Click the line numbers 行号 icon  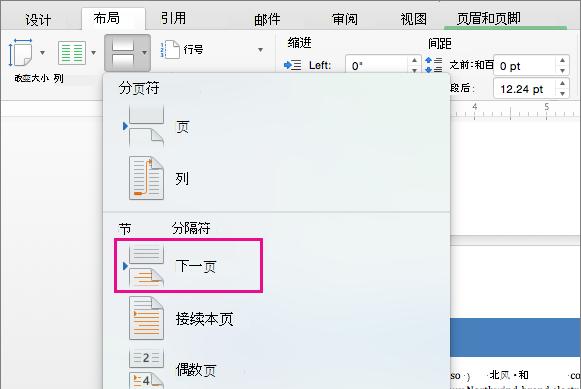click(x=170, y=50)
